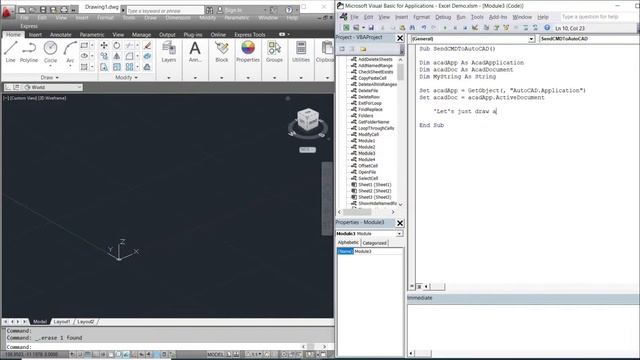Switch to the Insert ribbon tab
The image size is (640, 360).
[x=35, y=35]
